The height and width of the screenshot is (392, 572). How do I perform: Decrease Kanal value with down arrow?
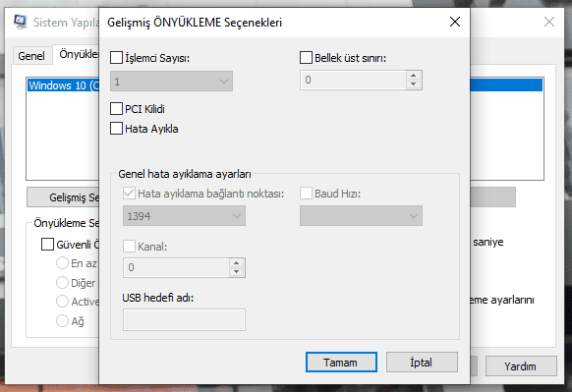[x=237, y=272]
